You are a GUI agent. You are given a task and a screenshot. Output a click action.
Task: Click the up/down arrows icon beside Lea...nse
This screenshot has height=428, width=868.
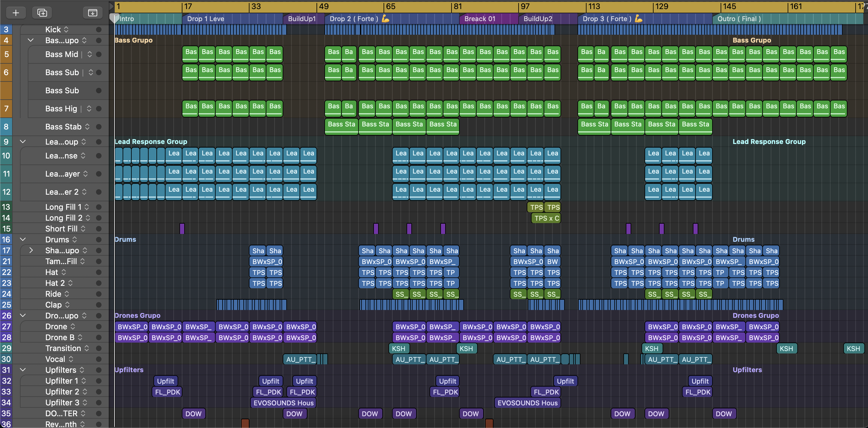pyautogui.click(x=83, y=155)
